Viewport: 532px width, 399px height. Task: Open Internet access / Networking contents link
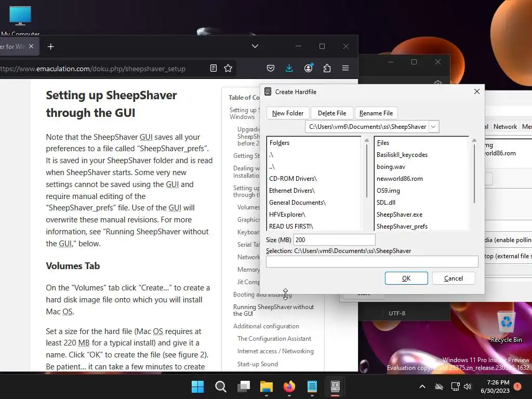[275, 351]
